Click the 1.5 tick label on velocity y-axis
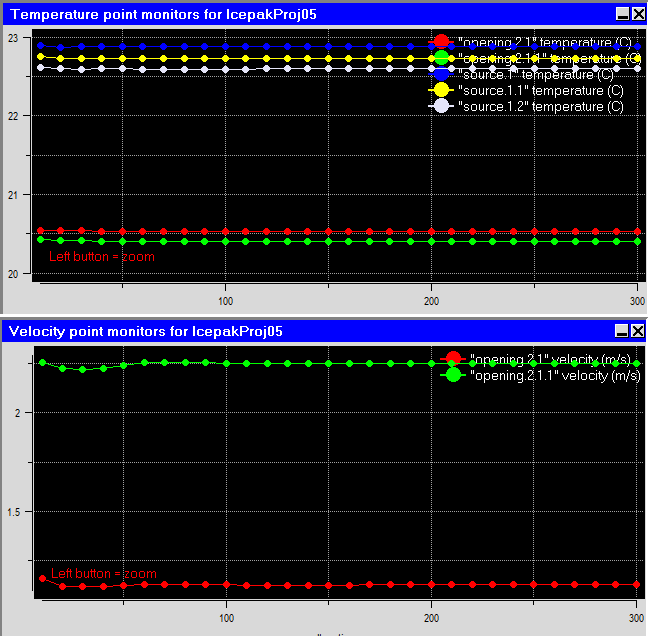This screenshot has width=648, height=636. (x=20, y=512)
